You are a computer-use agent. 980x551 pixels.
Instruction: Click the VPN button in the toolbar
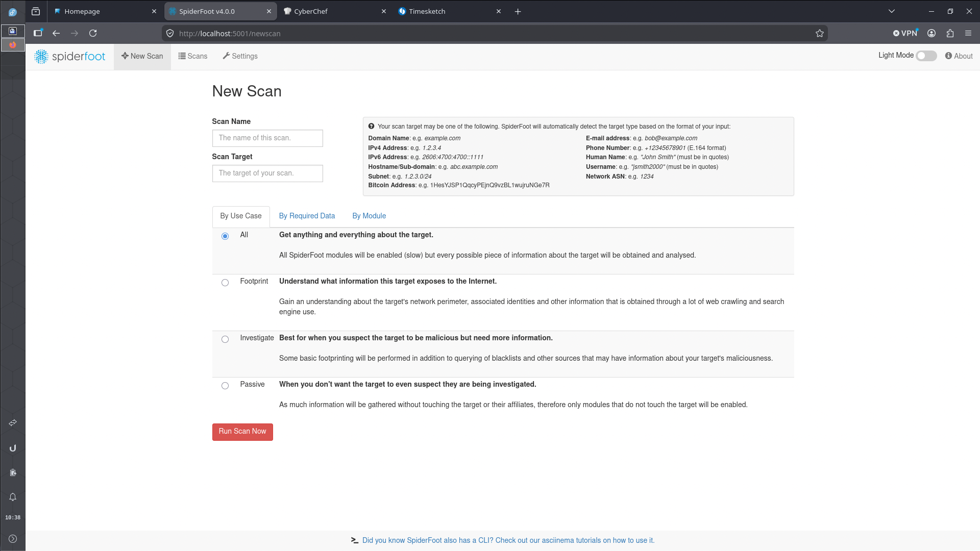905,33
